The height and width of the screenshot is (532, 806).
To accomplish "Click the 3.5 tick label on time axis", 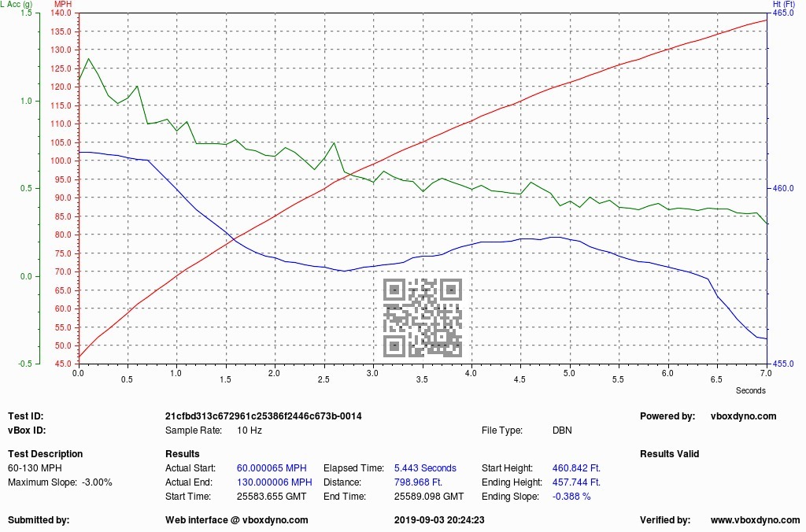I will 422,379.
